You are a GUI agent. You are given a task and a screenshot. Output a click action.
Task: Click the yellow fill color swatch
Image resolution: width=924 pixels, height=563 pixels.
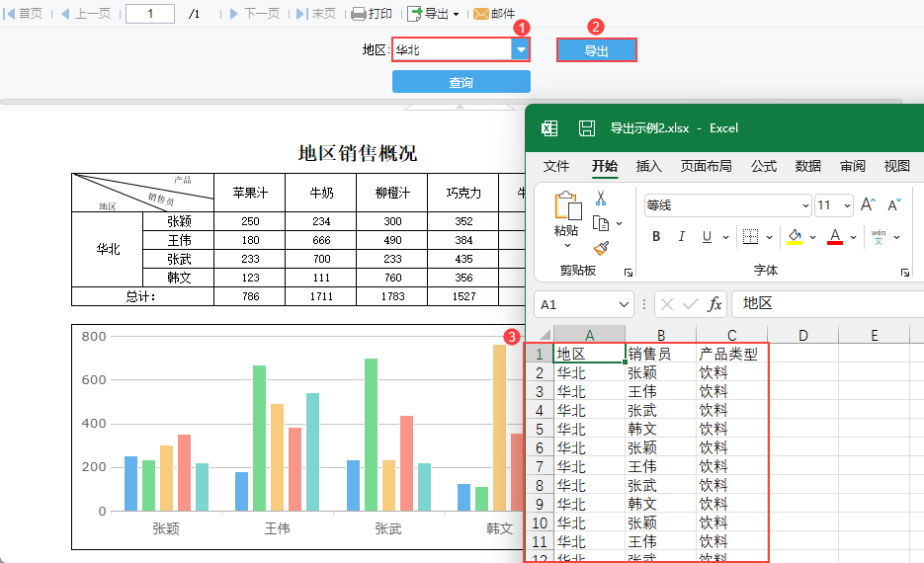click(794, 237)
